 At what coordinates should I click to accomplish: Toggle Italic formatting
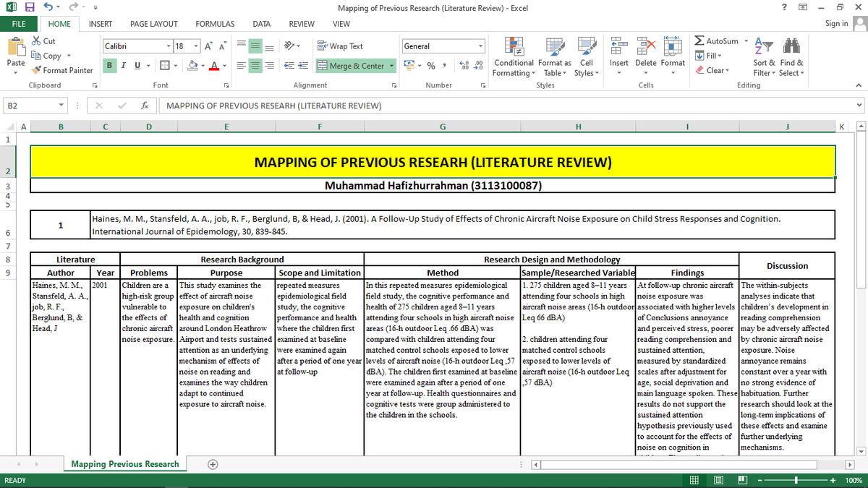[x=124, y=66]
